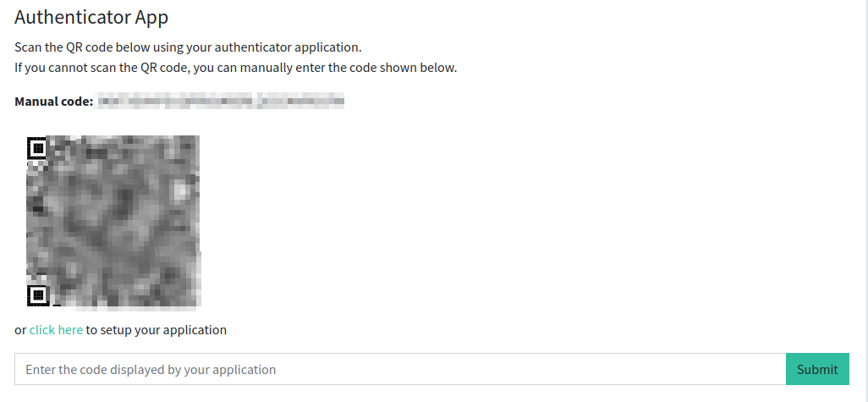Click the QR code's bottom-left finder square
This screenshot has width=868, height=402.
pyautogui.click(x=37, y=295)
